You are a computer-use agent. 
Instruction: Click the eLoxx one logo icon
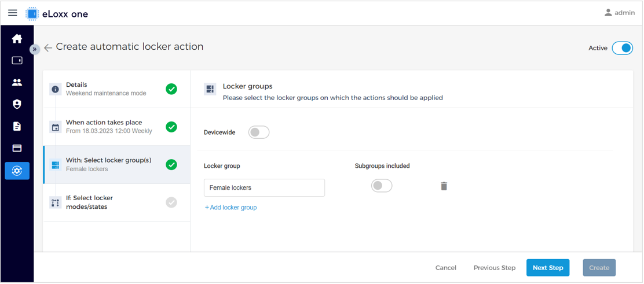click(x=32, y=13)
